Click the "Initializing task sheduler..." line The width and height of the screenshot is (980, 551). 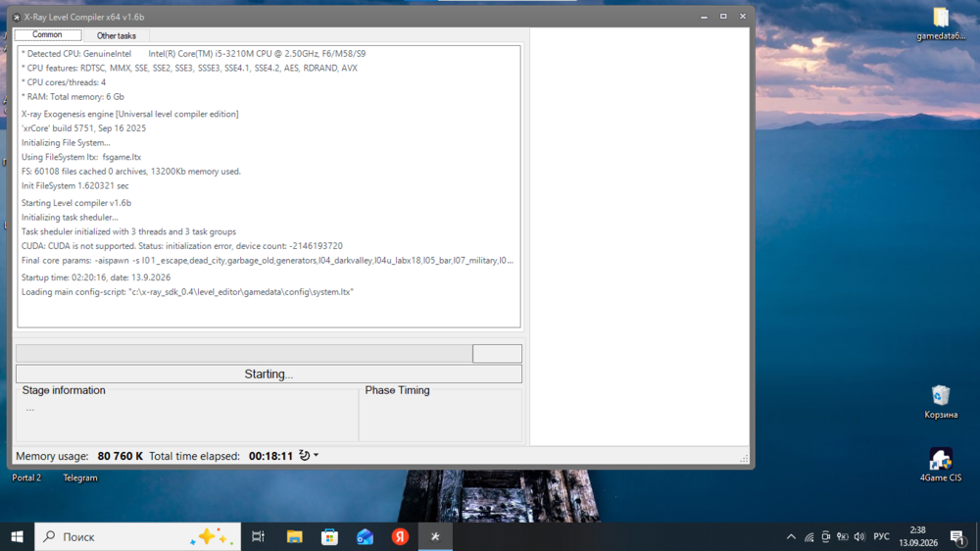[70, 217]
